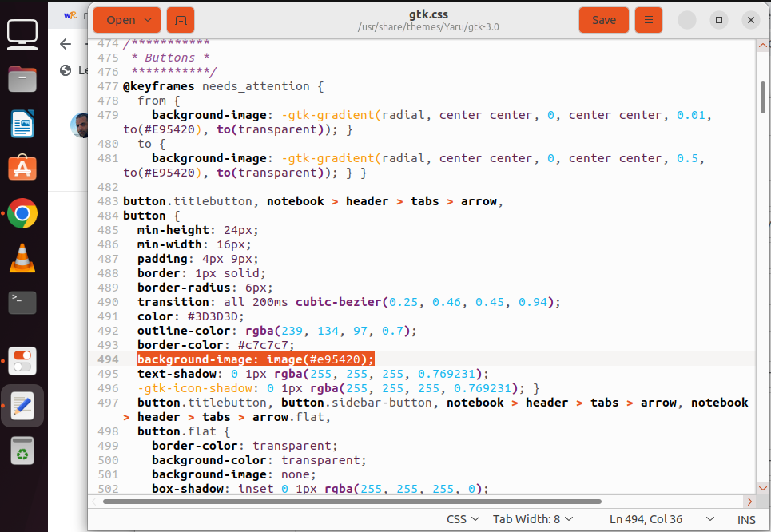The height and width of the screenshot is (532, 771).
Task: Switch to Google Chrome in the dock
Action: pos(22,213)
